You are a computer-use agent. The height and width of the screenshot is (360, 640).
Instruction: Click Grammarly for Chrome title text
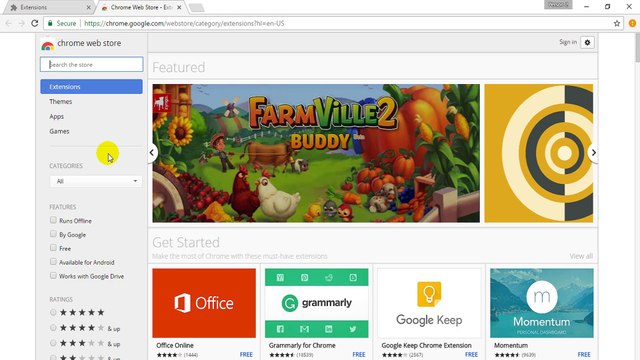pyautogui.click(x=302, y=345)
